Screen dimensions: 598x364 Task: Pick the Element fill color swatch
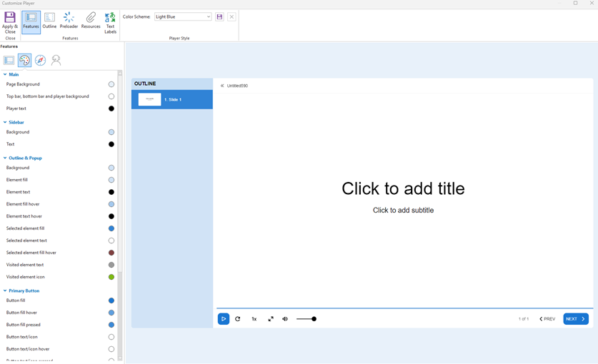coord(111,180)
